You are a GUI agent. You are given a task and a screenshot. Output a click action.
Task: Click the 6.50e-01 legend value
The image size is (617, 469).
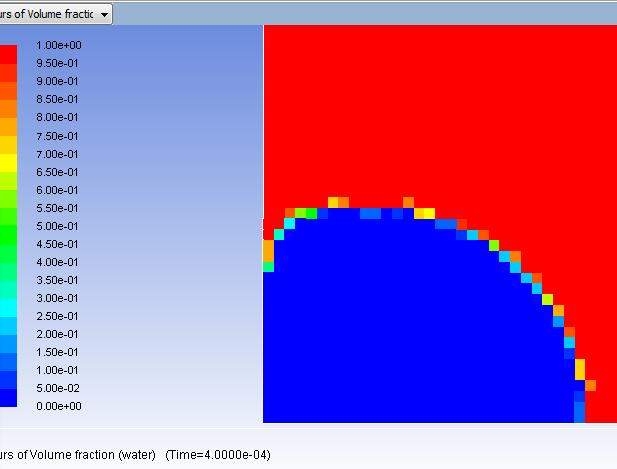click(57, 172)
